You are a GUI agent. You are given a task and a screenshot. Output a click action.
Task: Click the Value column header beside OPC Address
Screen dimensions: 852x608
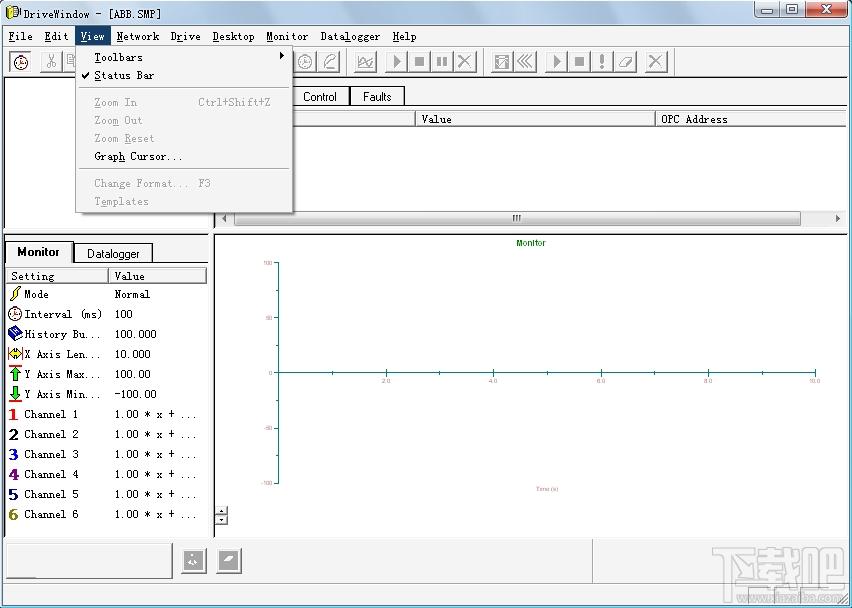tap(535, 119)
